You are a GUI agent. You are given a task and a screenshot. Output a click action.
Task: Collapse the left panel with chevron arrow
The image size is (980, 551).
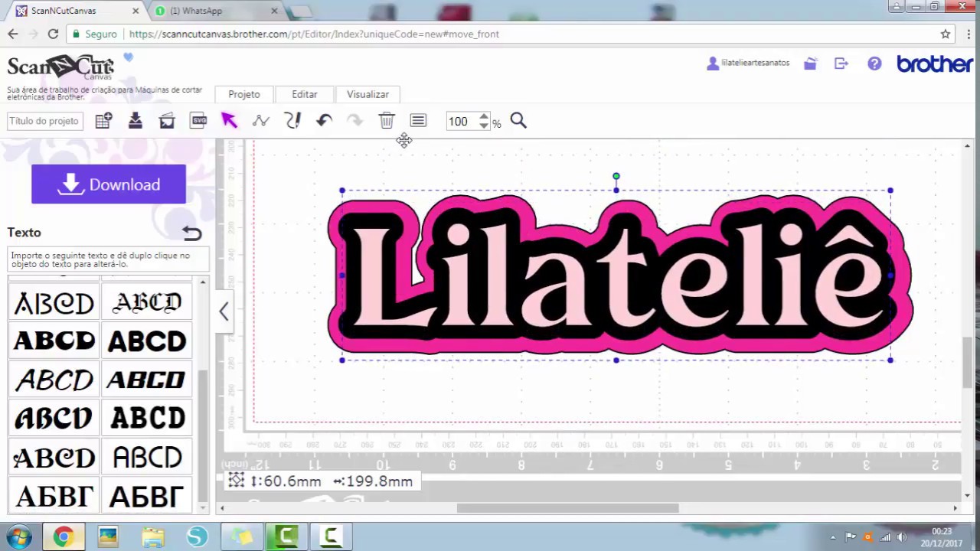pos(224,311)
